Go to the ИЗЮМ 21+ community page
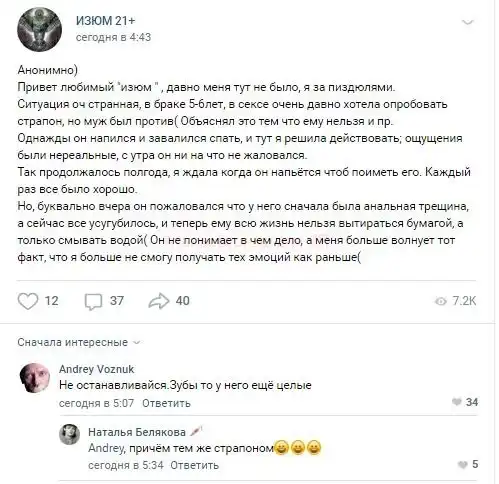 (106, 21)
